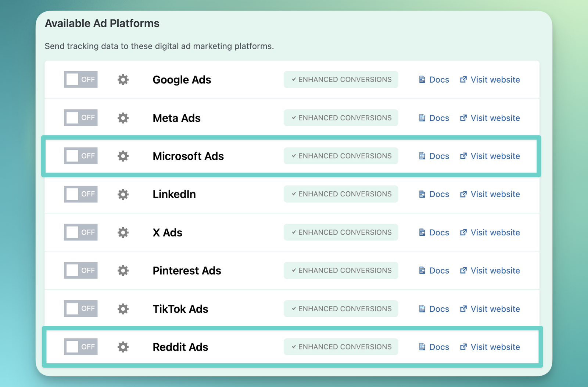Turn on the Pinterest Ads toggle
The height and width of the screenshot is (387, 588).
pos(81,271)
